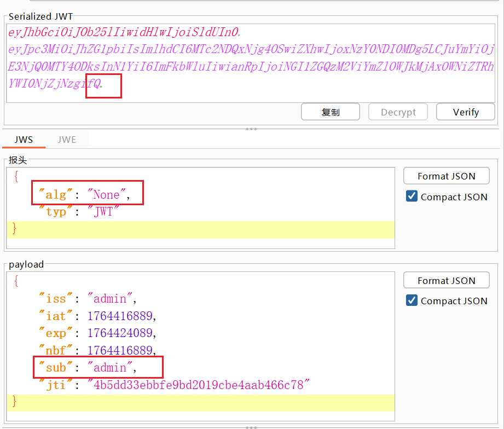The height and width of the screenshot is (429, 504).
Task: Click the jti hash value in payload
Action: (198, 385)
